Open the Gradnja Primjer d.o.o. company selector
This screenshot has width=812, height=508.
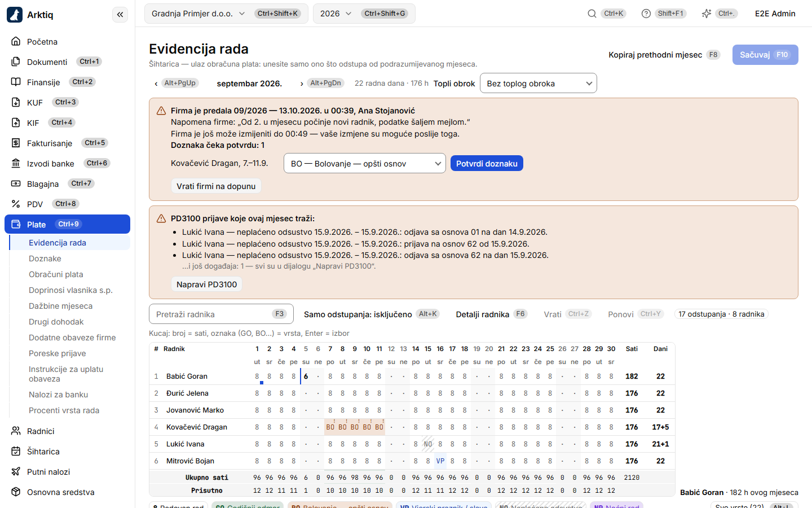point(226,14)
